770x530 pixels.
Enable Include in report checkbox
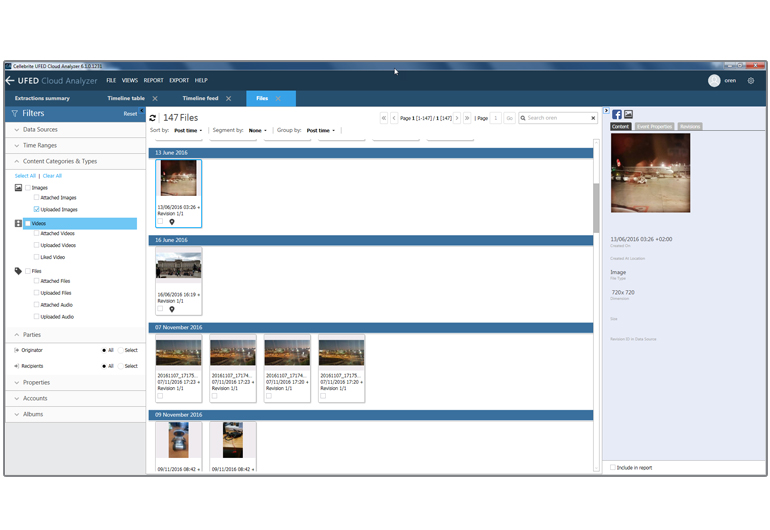tap(613, 467)
